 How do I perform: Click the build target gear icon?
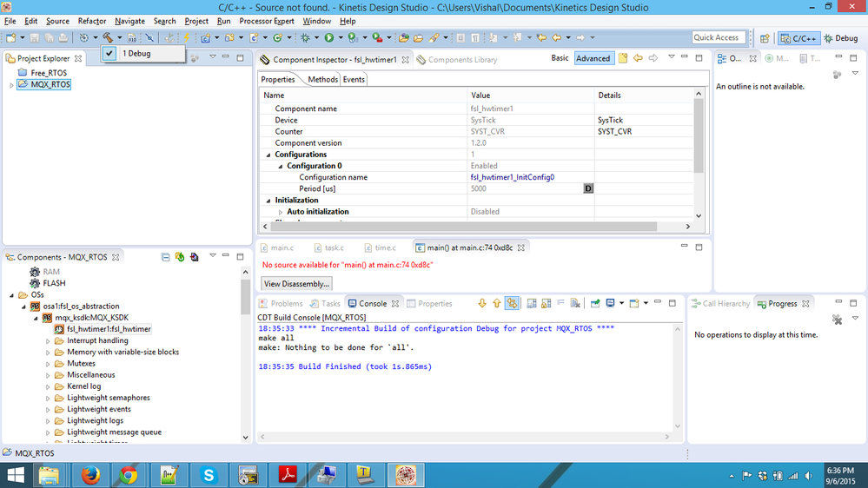(83, 37)
